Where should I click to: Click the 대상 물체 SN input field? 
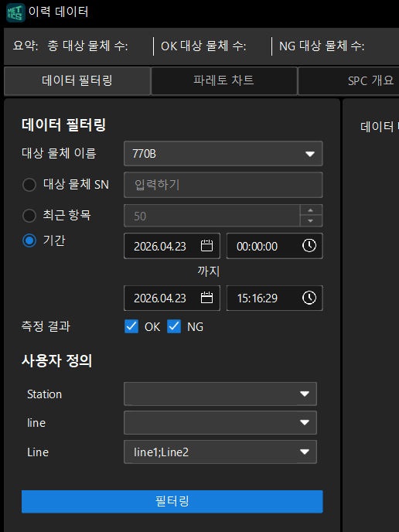(x=223, y=185)
